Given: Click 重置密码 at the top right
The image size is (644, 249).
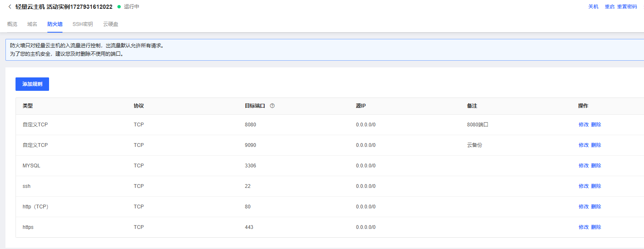Looking at the screenshot, I should point(627,7).
